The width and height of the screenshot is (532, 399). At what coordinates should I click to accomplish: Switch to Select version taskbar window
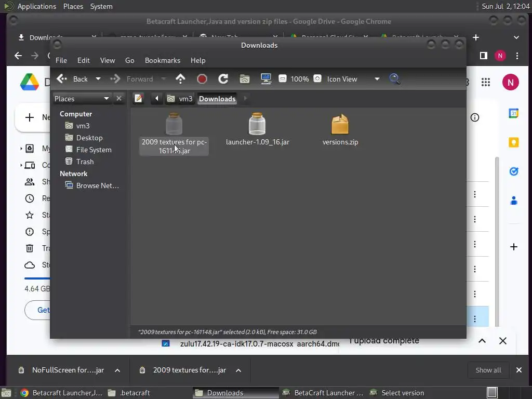pos(397,393)
